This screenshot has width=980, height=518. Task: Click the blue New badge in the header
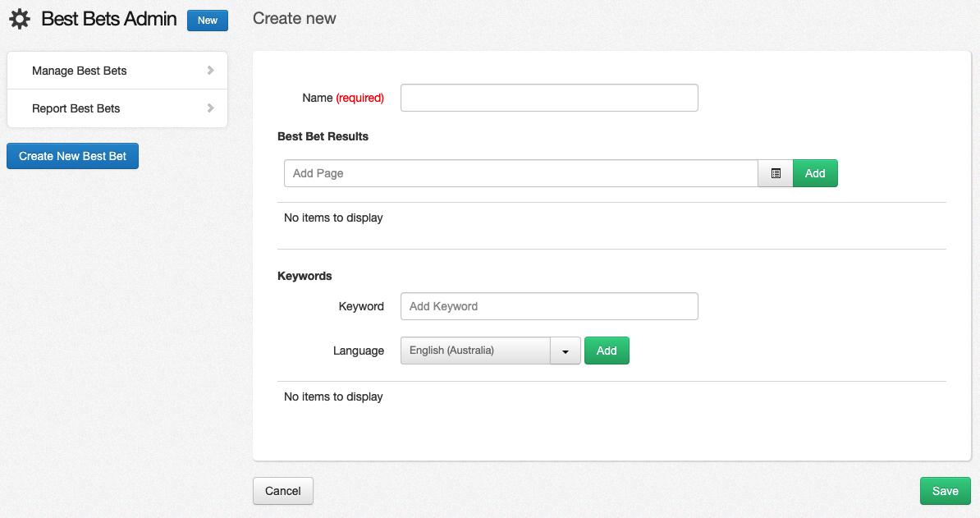(x=207, y=21)
